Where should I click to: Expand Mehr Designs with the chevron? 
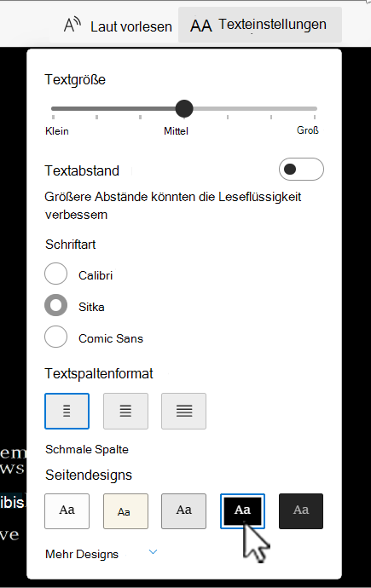[x=153, y=552]
